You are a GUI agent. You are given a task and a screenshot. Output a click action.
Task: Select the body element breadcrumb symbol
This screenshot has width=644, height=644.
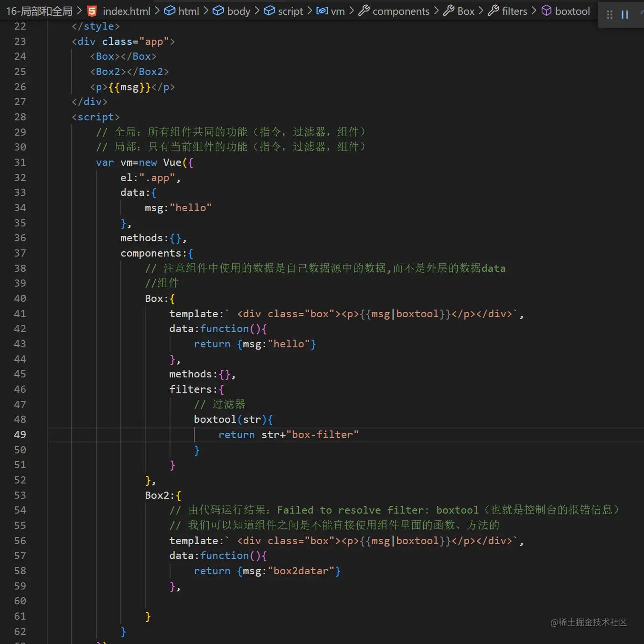[x=232, y=11]
